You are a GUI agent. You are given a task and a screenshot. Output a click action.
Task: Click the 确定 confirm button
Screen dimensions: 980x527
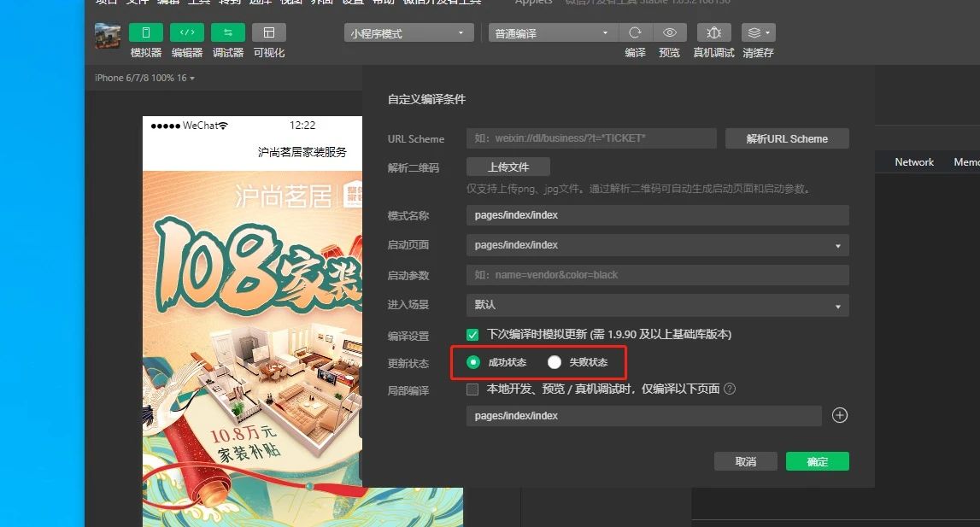pyautogui.click(x=818, y=461)
